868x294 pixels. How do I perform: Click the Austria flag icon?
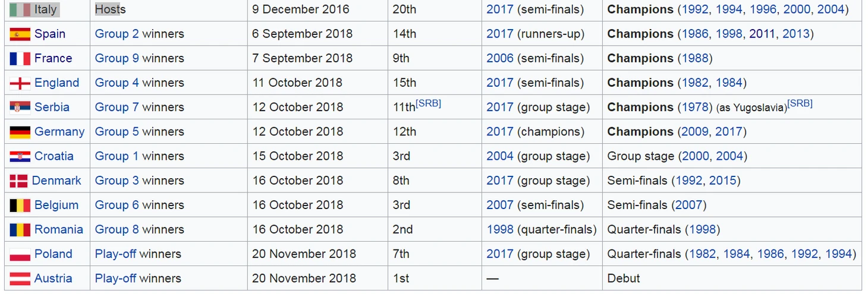20,279
